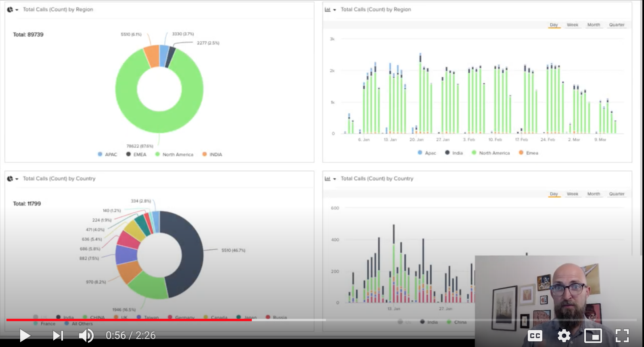Play the video
644x347 pixels.
point(25,335)
